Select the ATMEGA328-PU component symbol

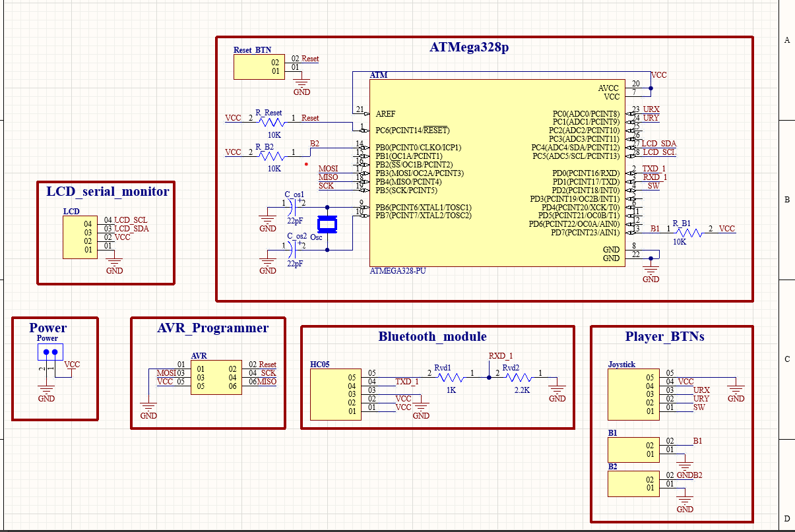498,171
